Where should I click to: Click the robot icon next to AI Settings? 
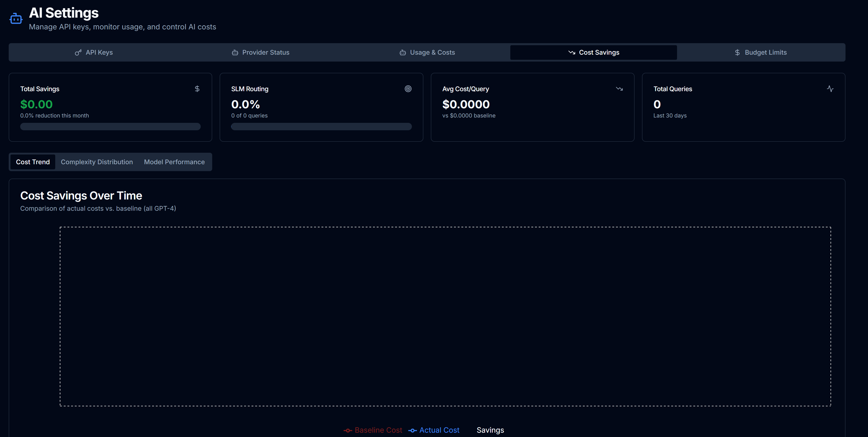tap(16, 18)
